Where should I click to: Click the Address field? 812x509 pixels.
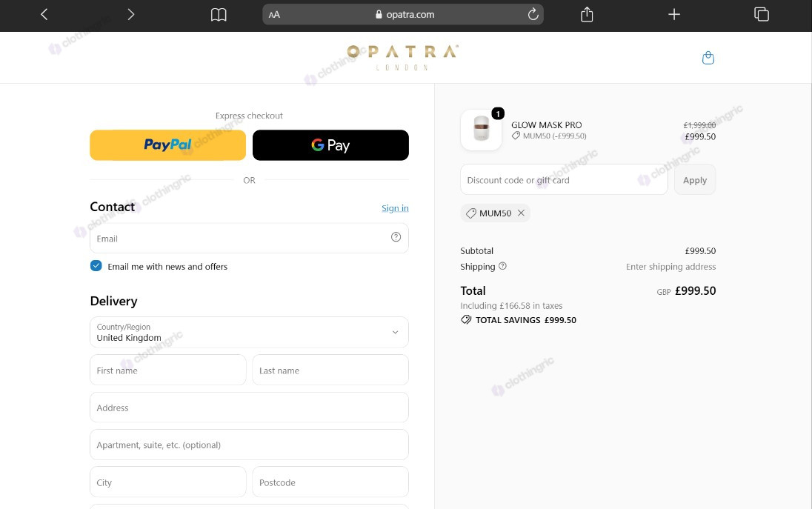pyautogui.click(x=249, y=407)
